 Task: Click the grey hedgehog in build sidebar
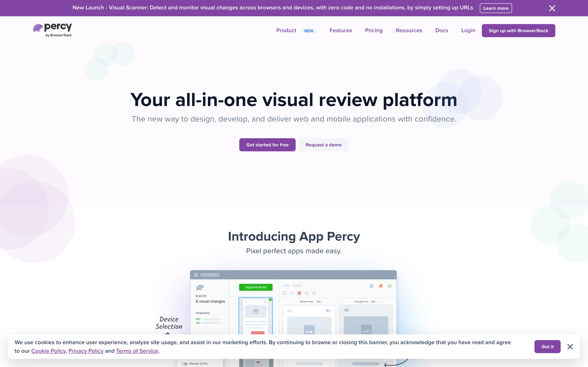(200, 288)
